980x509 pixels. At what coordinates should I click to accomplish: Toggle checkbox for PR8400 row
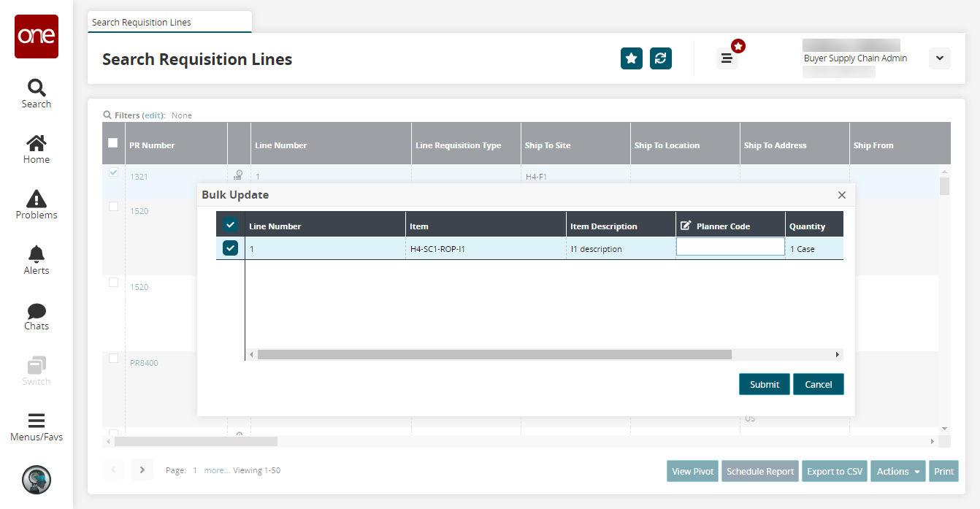click(x=113, y=359)
